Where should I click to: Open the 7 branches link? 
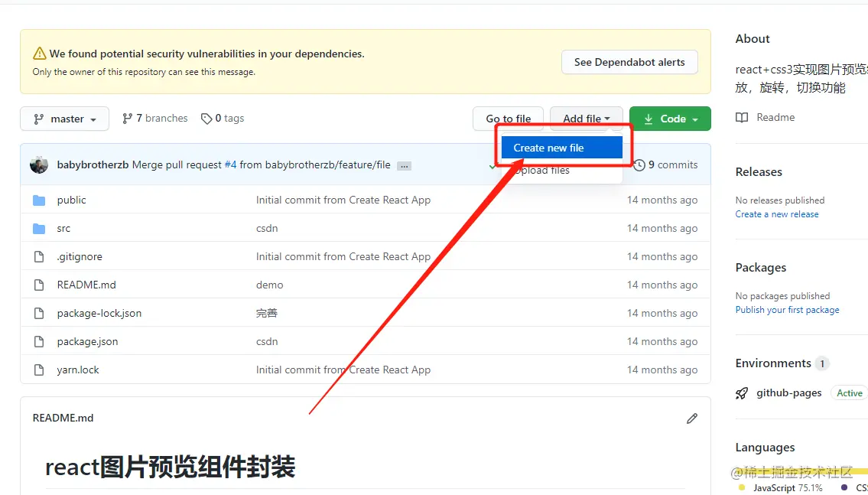155,119
